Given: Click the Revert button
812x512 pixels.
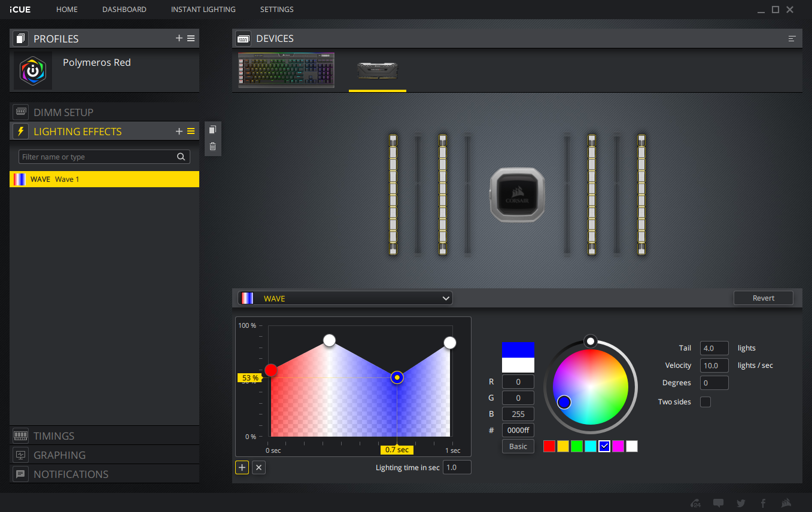Looking at the screenshot, I should [763, 298].
